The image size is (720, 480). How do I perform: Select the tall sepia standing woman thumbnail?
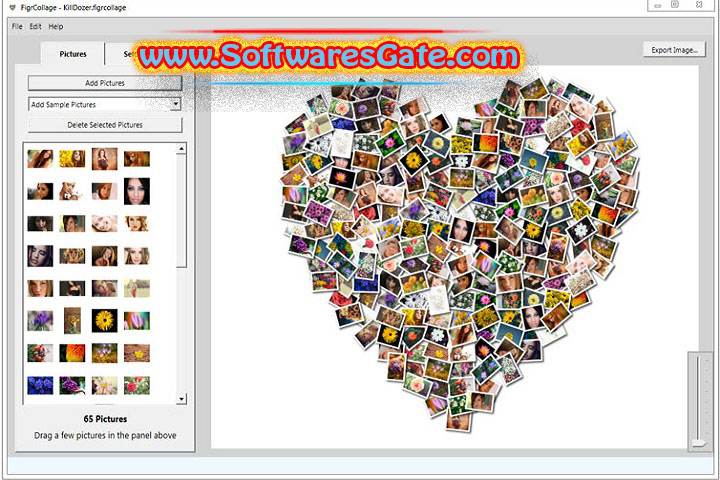tap(104, 159)
